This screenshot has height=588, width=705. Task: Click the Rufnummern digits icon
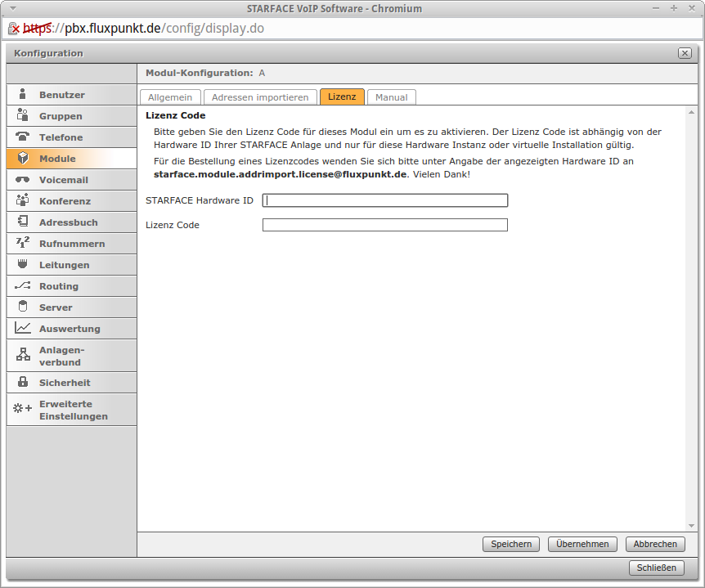pyautogui.click(x=22, y=242)
